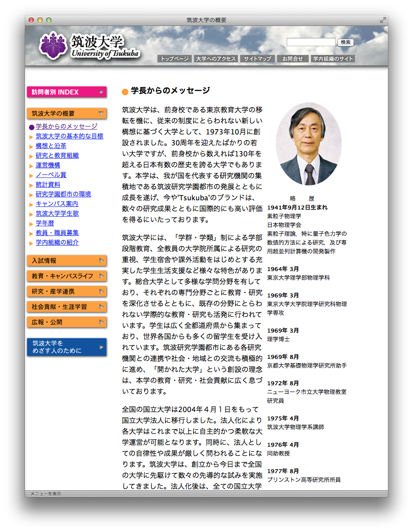Click the 東京大学理学部物理学科 entry
This screenshot has height=532, width=413.
pos(299,278)
